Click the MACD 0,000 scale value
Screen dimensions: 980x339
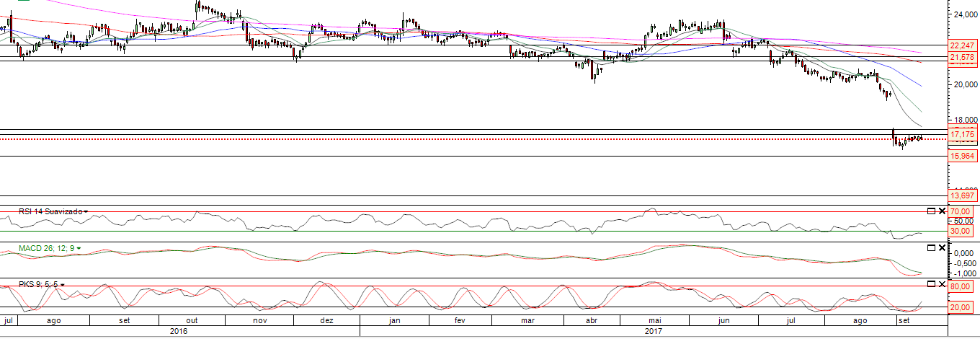point(964,253)
